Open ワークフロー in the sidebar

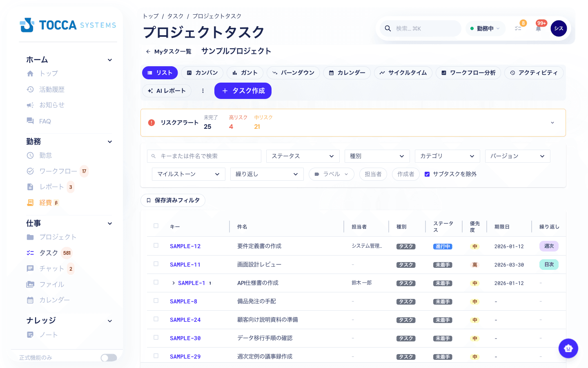57,171
